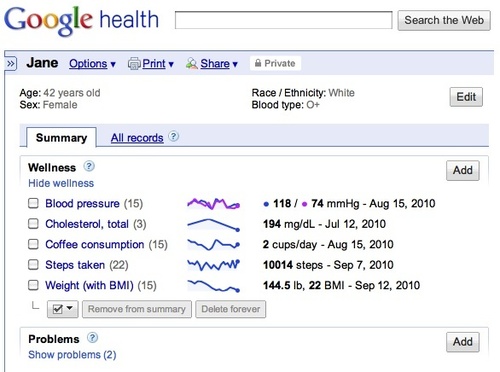Show problems (2) link
Image resolution: width=500 pixels, height=372 pixels.
tap(72, 355)
